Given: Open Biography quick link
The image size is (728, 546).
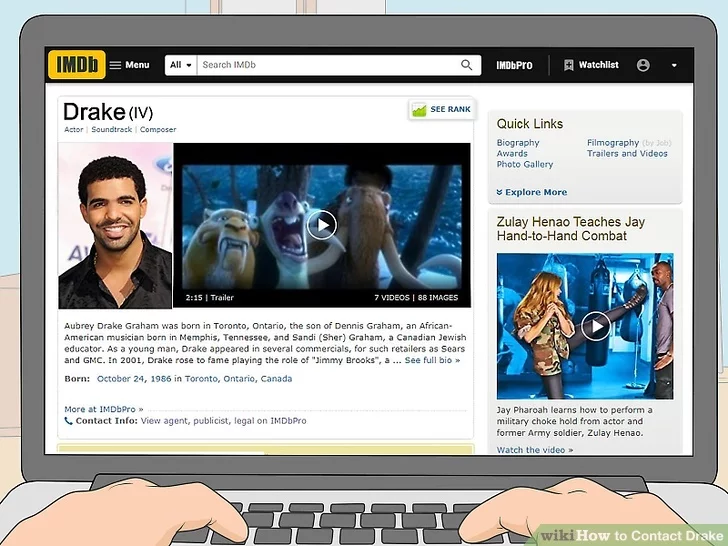Looking at the screenshot, I should [518, 143].
